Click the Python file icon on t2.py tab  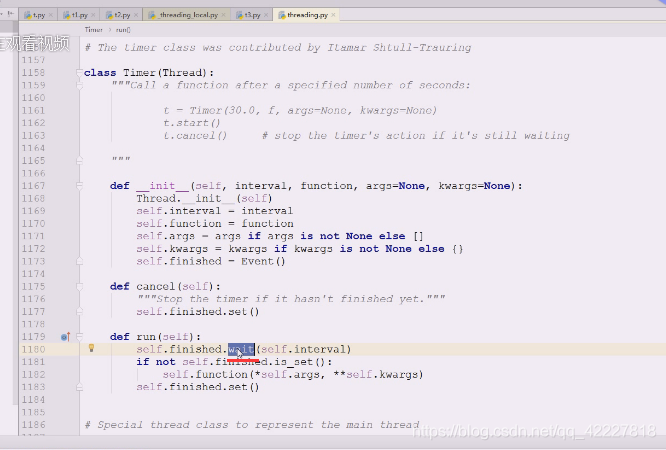click(109, 15)
